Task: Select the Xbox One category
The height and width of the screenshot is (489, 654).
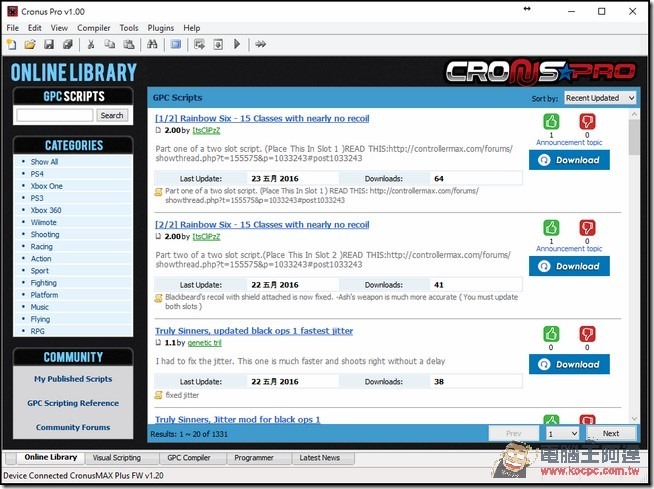Action: 46,186
